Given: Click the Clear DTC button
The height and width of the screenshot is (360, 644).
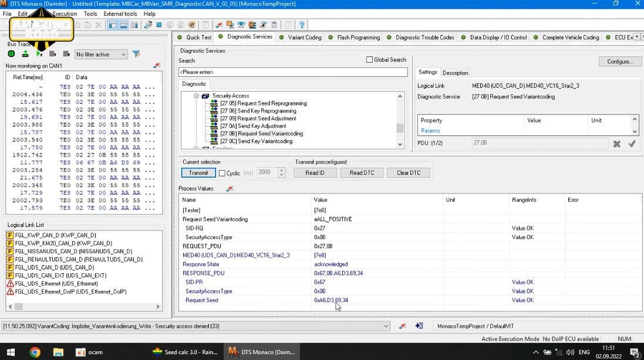Looking at the screenshot, I should (409, 173).
